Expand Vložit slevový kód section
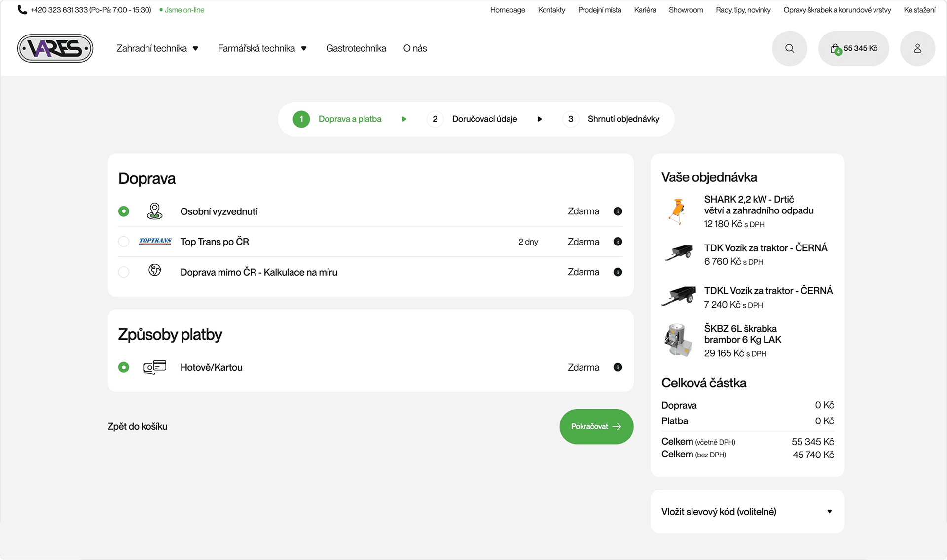 point(747,512)
